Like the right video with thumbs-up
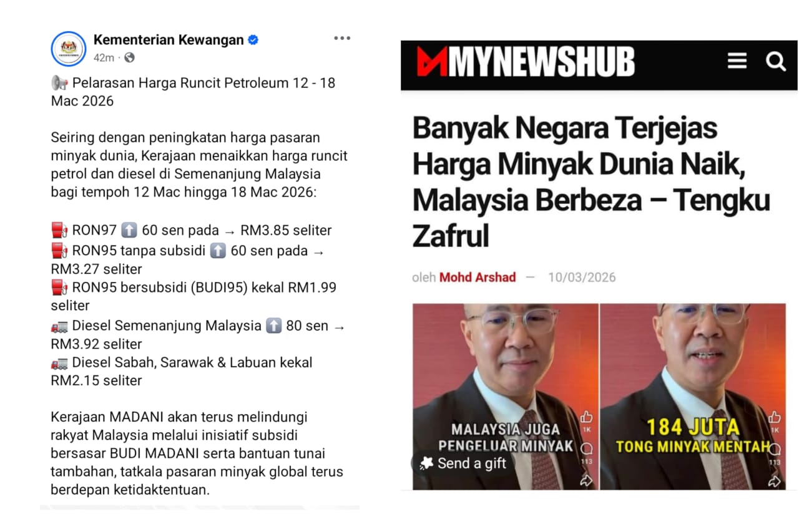Viewport: 799px width, 532px height. pos(774,418)
